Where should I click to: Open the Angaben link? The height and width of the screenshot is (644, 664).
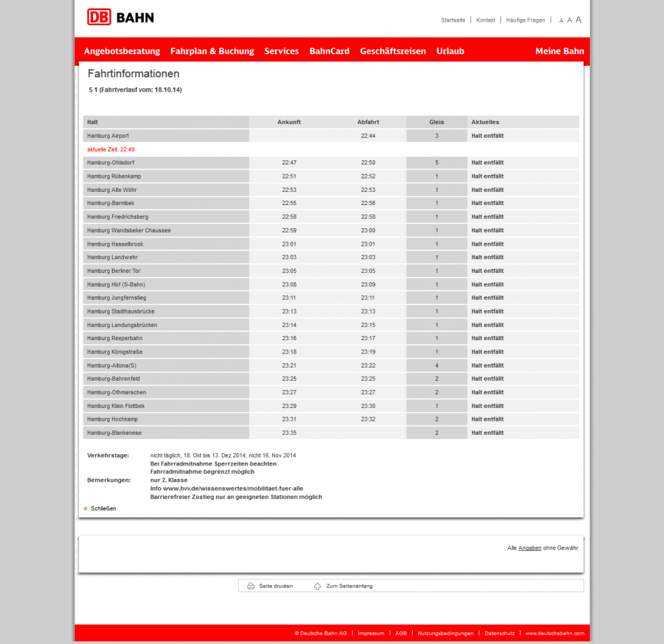[x=530, y=548]
